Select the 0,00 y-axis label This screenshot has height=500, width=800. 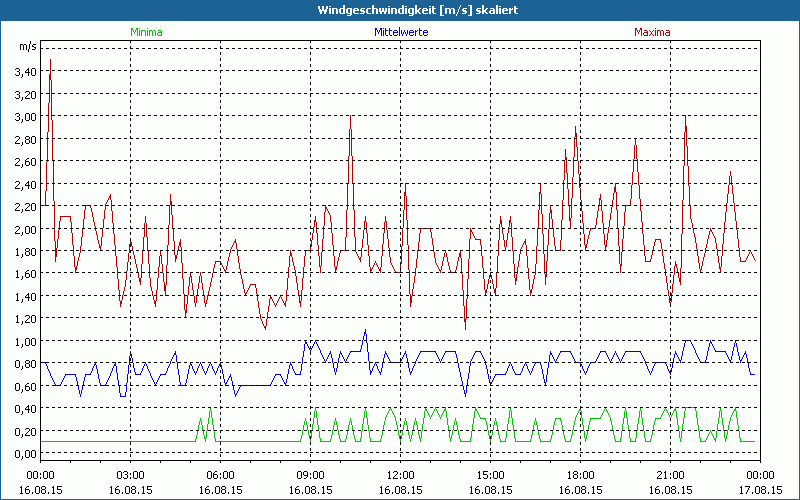(x=25, y=454)
